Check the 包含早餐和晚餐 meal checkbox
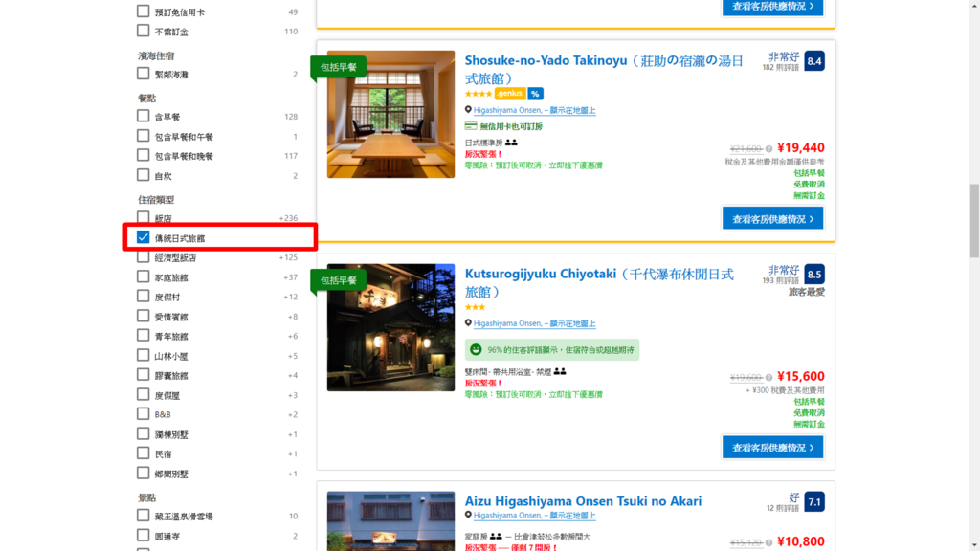This screenshot has height=551, width=980. pyautogui.click(x=144, y=156)
